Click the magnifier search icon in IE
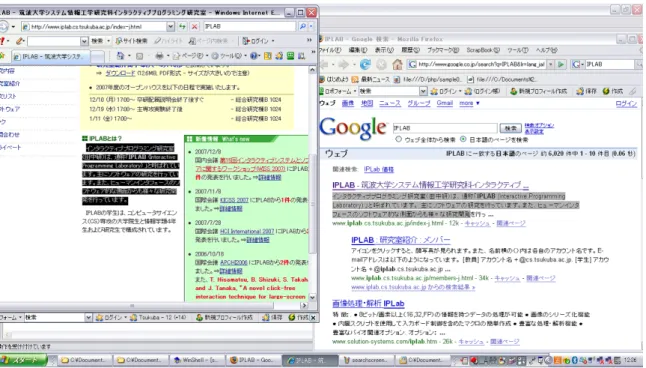Screen dimensions: 646x368 coord(302,26)
